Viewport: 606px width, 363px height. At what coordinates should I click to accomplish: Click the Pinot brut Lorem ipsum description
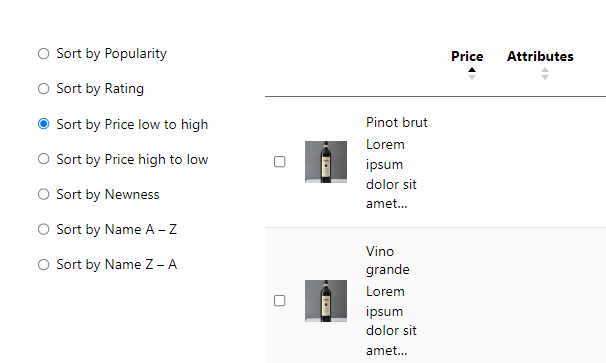coord(391,174)
